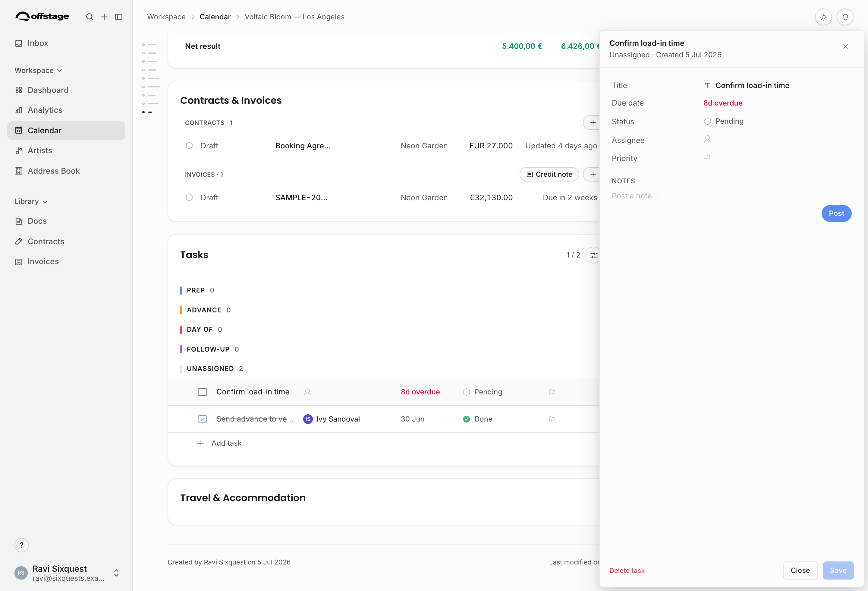Click the plus icon in sidebar header
This screenshot has width=868, height=591.
click(104, 17)
